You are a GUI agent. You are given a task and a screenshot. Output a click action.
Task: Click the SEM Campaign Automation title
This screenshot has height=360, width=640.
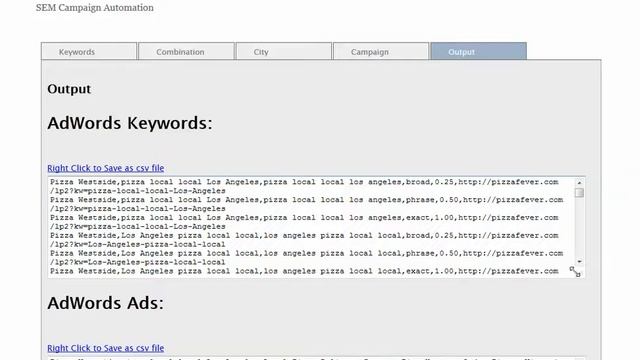[95, 8]
